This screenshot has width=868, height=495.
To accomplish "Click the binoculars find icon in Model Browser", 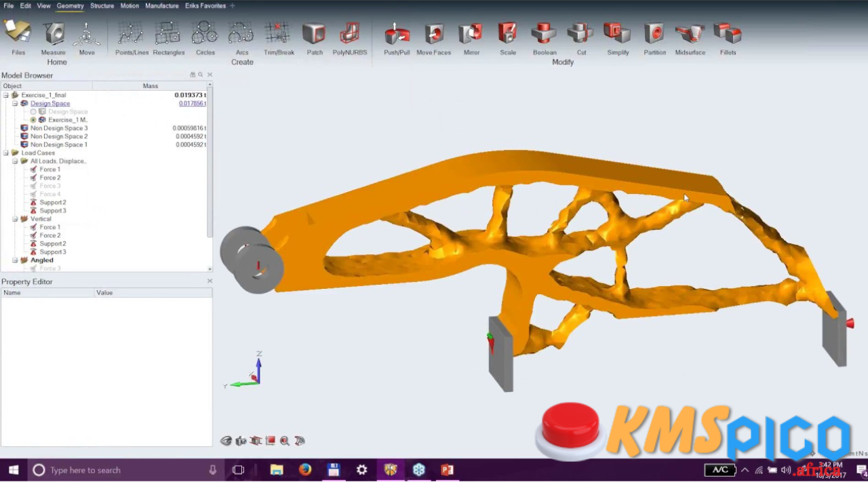I will [x=193, y=75].
